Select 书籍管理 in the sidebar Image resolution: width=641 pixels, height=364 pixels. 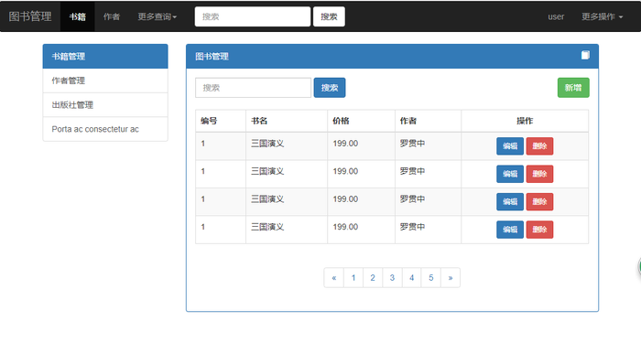pyautogui.click(x=105, y=57)
